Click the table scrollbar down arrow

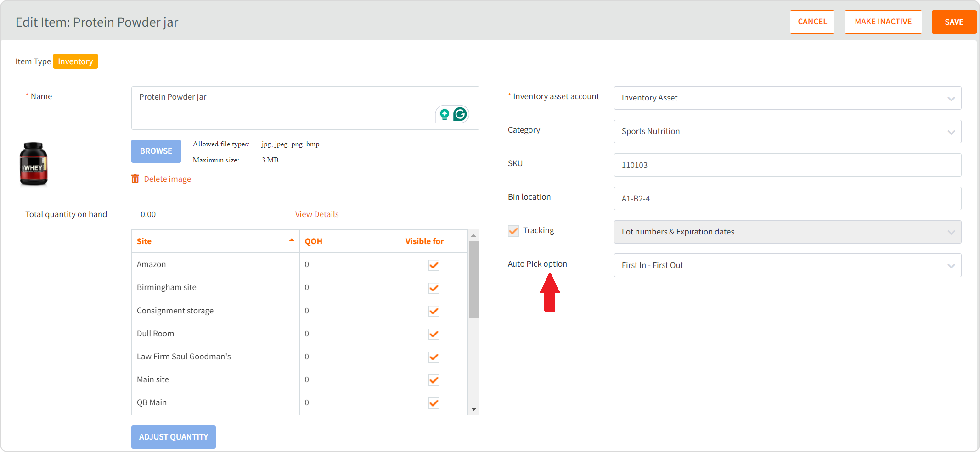pyautogui.click(x=473, y=409)
